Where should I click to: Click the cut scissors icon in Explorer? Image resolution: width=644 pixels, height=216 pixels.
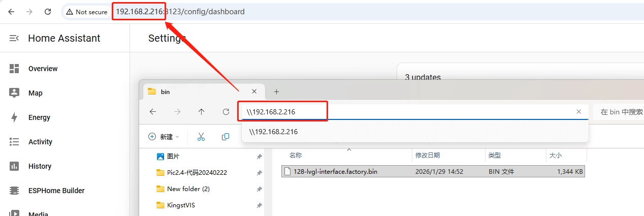(201, 137)
